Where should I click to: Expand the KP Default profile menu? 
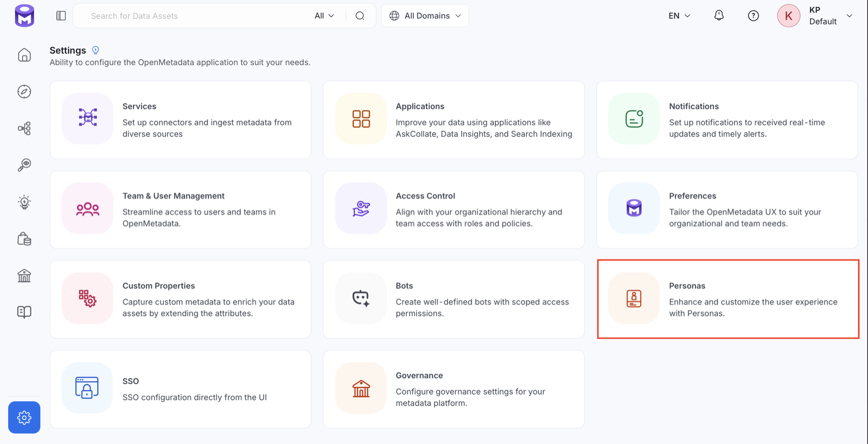(x=831, y=16)
